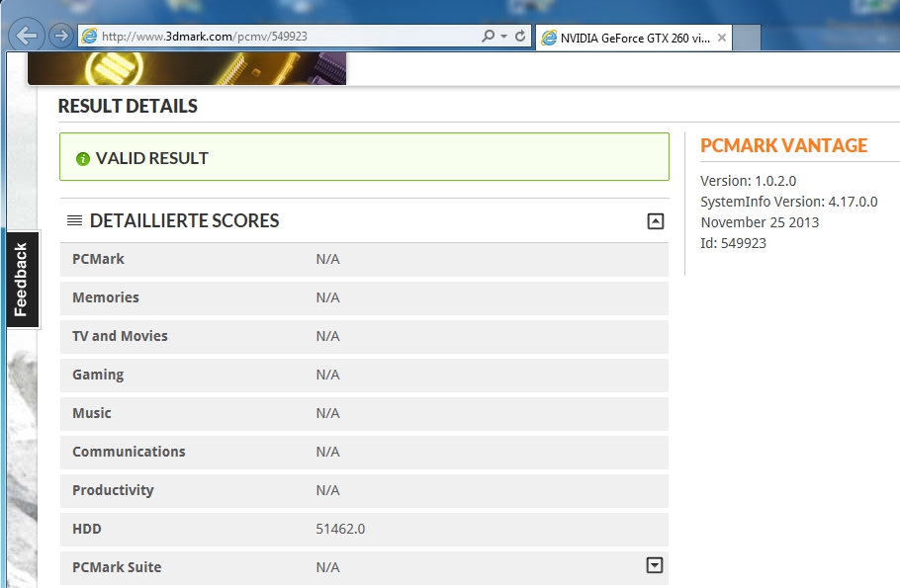Click the N/A value in the Productivity row
This screenshot has height=588, width=900.
coord(327,490)
